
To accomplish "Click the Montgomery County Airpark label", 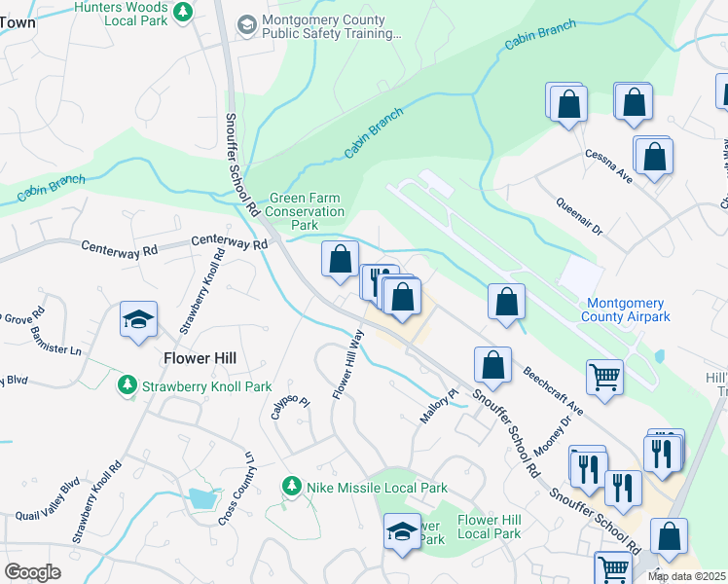I will pyautogui.click(x=626, y=310).
